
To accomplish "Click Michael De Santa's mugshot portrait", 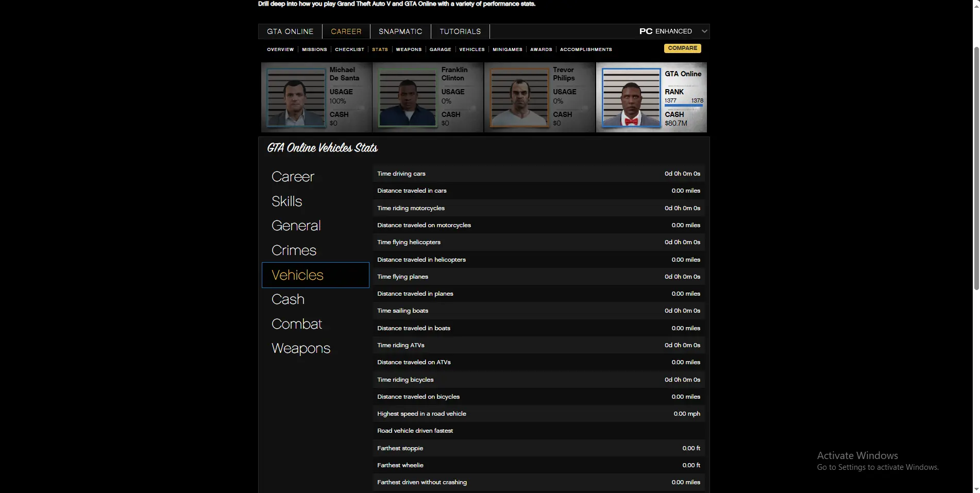I will point(296,98).
